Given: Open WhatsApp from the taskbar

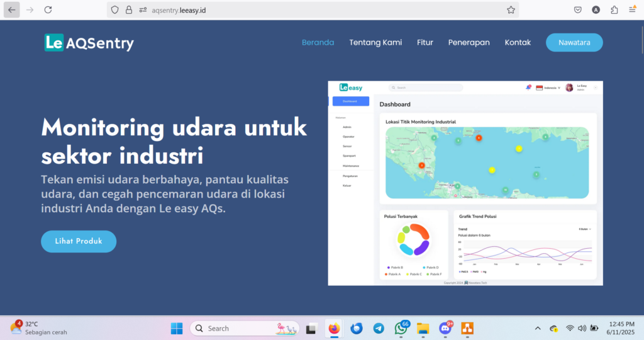Looking at the screenshot, I should [400, 328].
